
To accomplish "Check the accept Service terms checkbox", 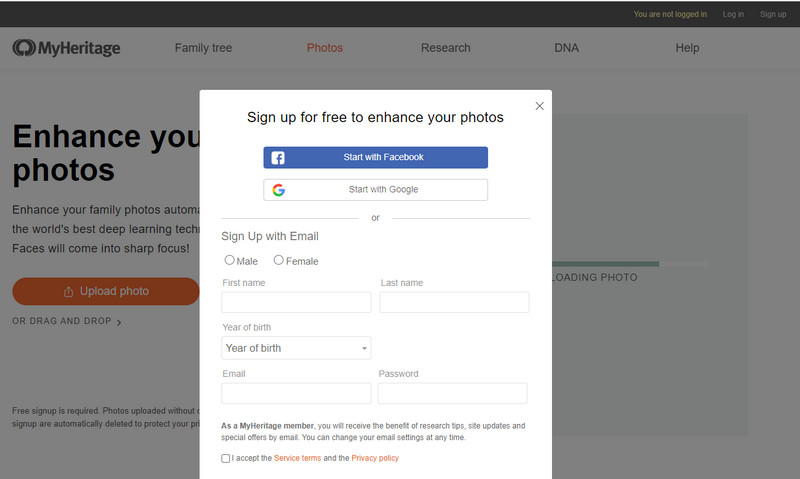I will click(x=226, y=458).
